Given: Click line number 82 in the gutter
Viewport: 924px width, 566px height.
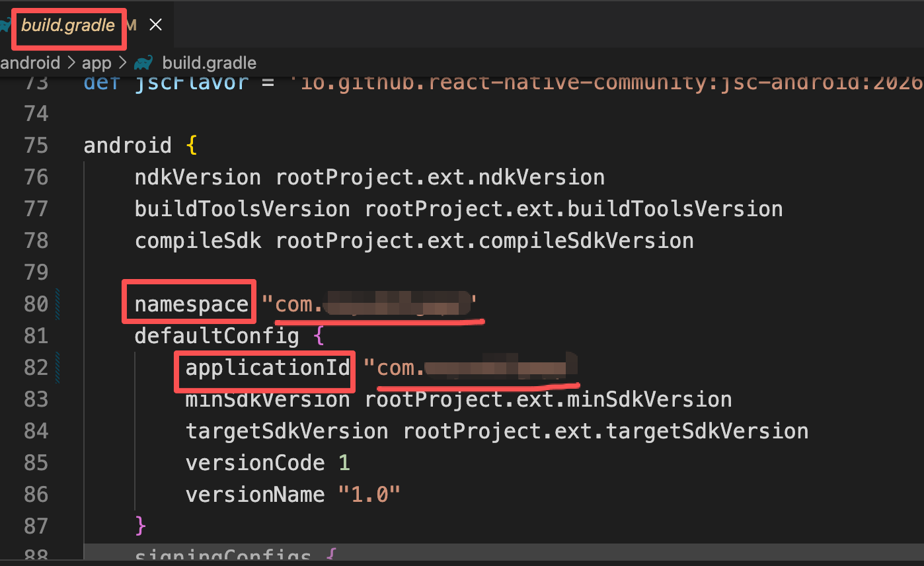Looking at the screenshot, I should click(36, 368).
